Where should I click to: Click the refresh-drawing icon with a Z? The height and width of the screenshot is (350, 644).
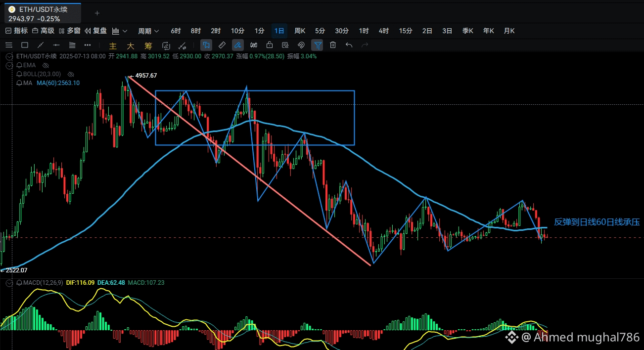tap(166, 45)
